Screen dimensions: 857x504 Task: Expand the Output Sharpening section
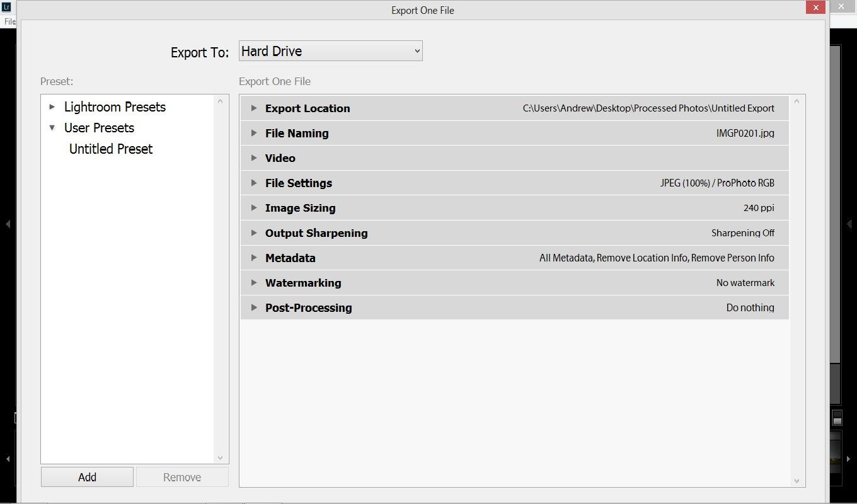(x=254, y=232)
